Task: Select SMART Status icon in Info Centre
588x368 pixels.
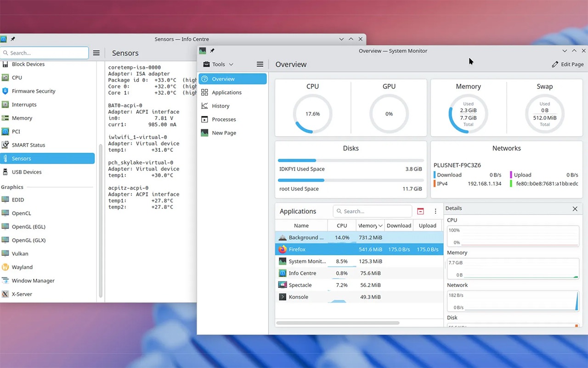Action: tap(5, 145)
